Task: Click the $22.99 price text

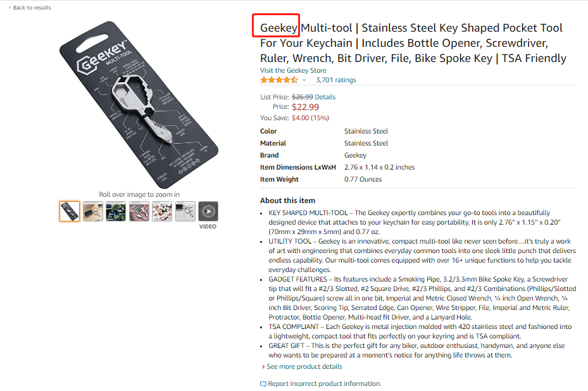Action: (x=305, y=107)
